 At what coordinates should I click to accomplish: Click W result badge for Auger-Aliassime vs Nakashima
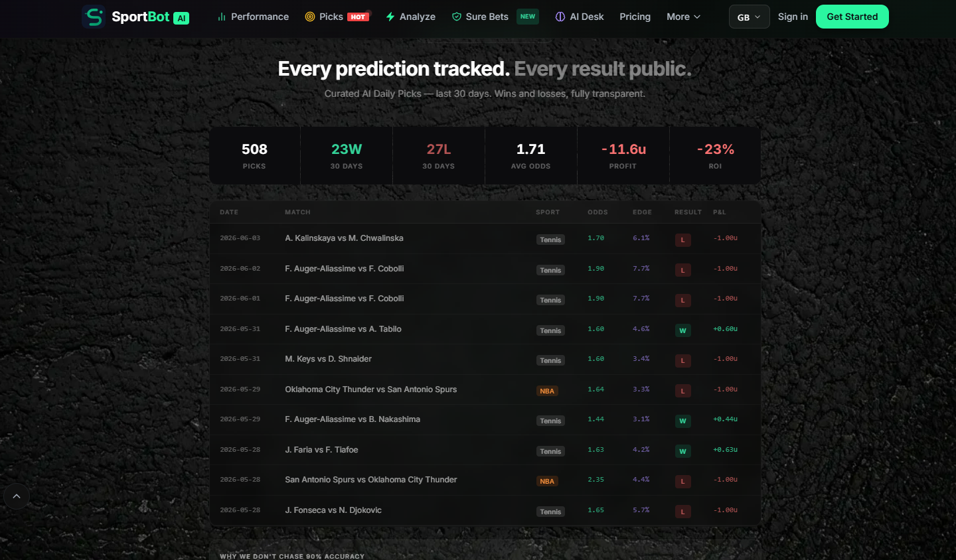[682, 421]
